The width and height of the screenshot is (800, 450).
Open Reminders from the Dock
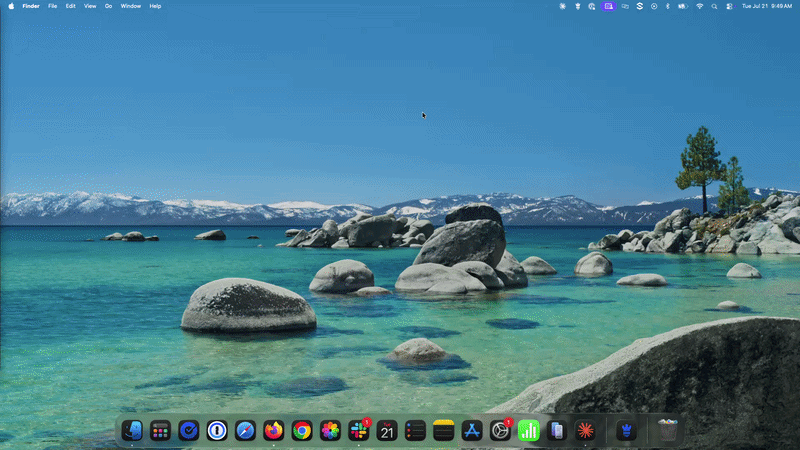click(415, 431)
